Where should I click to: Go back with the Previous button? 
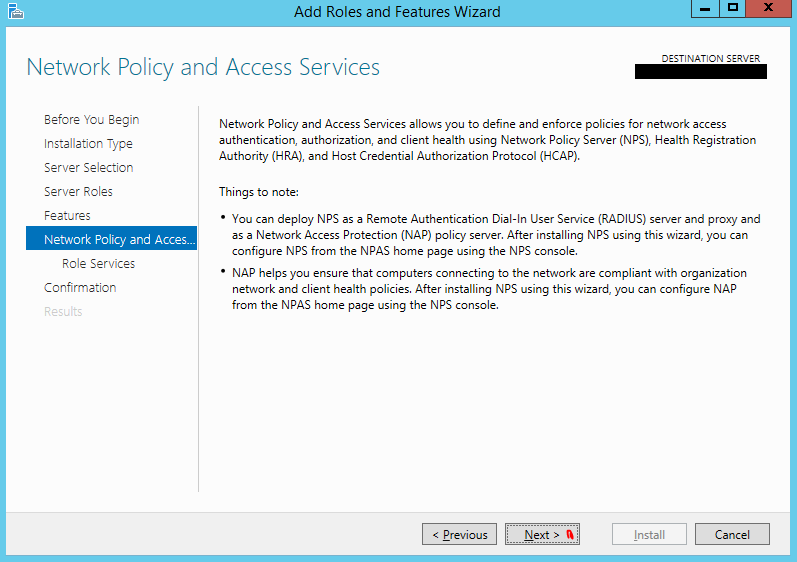[459, 535]
